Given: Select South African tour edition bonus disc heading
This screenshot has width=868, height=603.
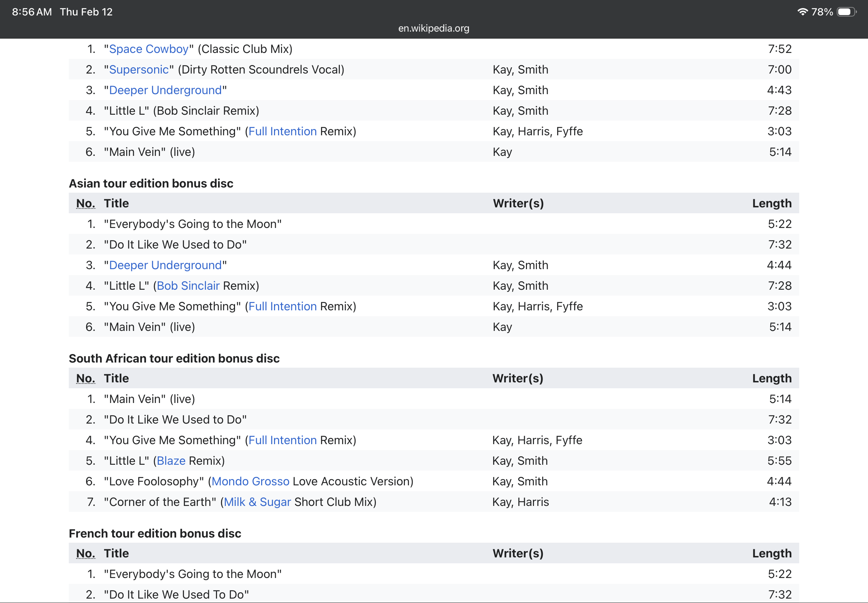Looking at the screenshot, I should [x=174, y=358].
